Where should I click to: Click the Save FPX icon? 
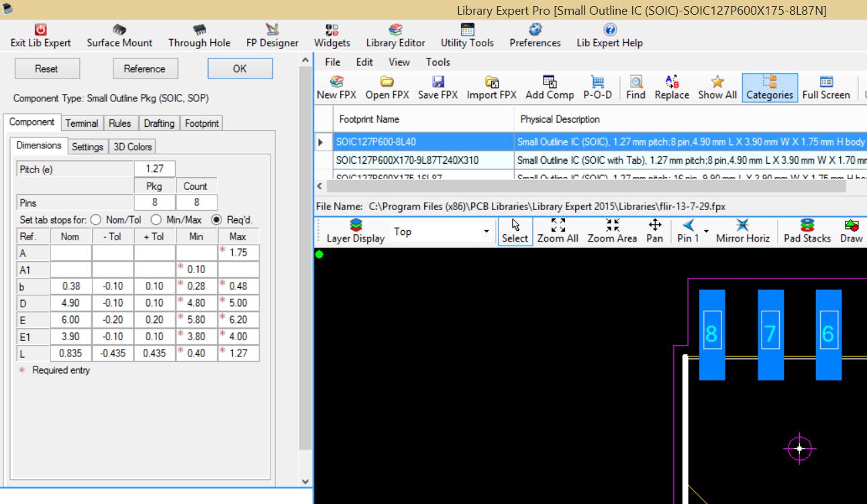pyautogui.click(x=438, y=82)
